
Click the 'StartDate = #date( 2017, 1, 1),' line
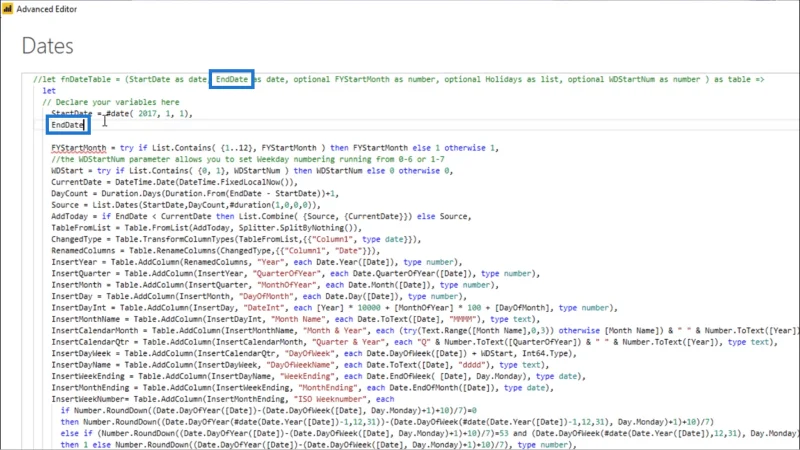(x=122, y=113)
